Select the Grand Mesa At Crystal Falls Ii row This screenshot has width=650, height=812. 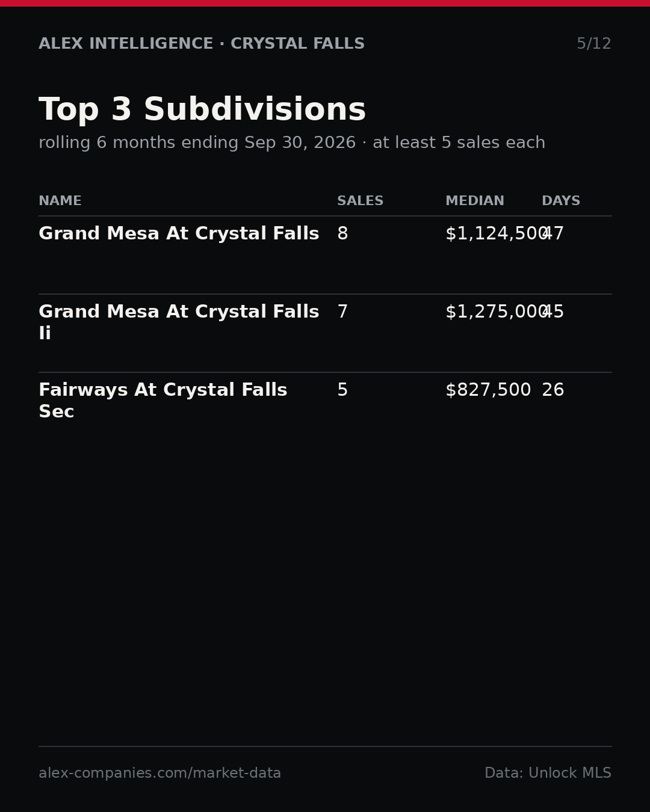[325, 333]
